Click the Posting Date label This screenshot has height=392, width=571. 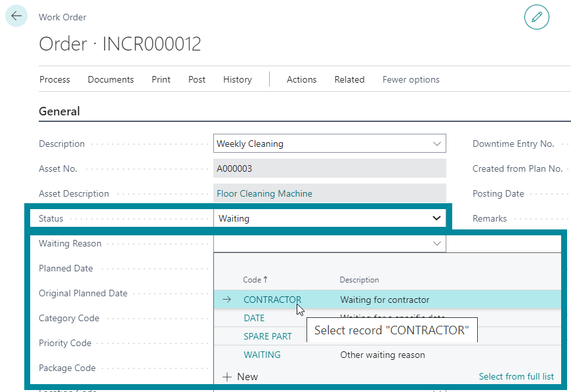[498, 193]
